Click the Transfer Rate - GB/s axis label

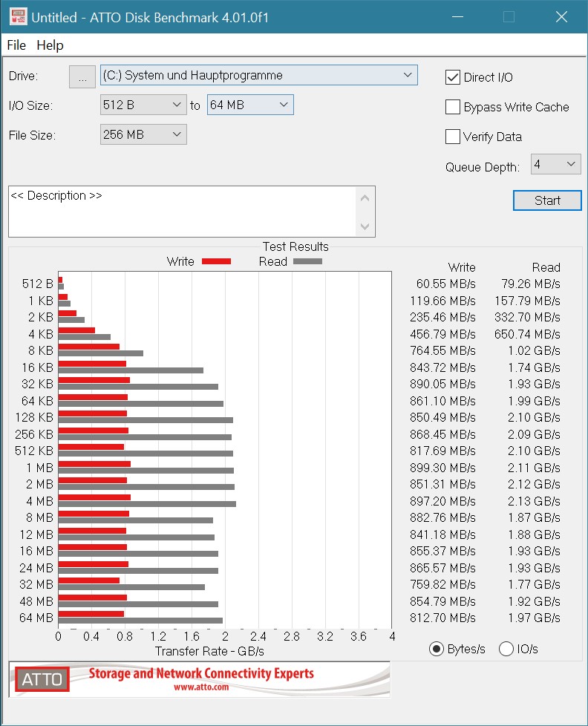pos(209,651)
